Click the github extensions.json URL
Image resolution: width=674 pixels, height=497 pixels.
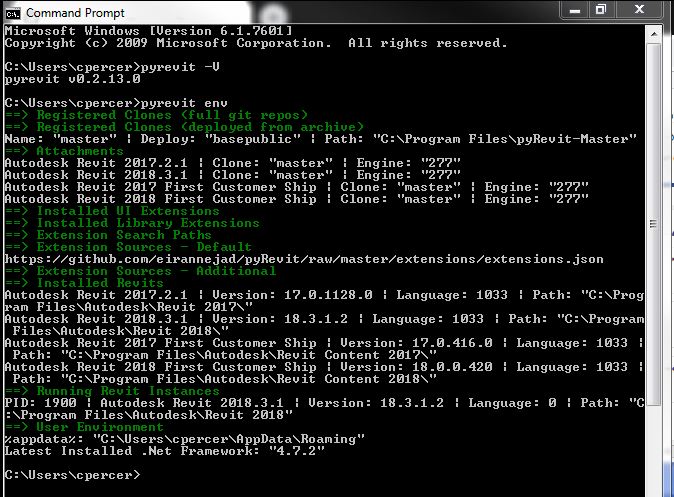click(304, 260)
